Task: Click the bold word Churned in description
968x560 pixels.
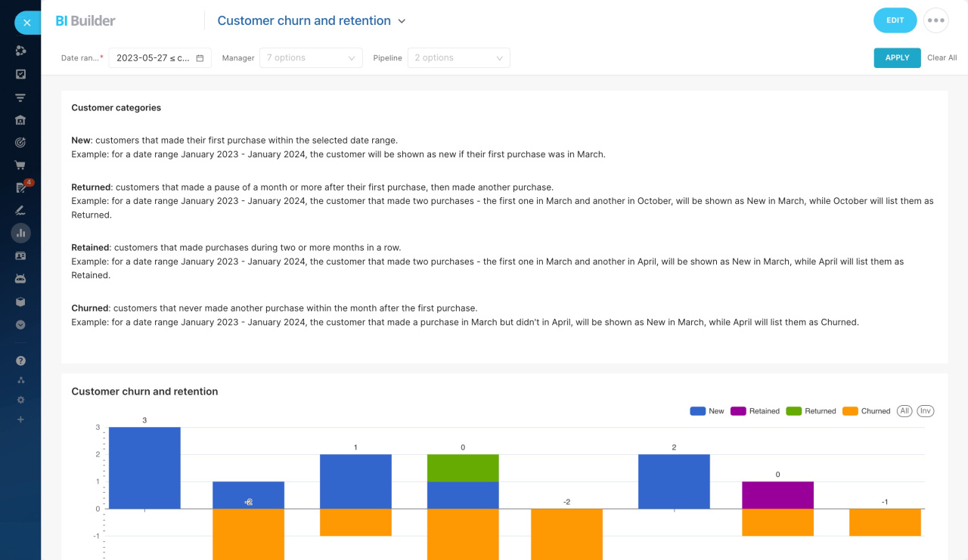Action: pos(90,308)
